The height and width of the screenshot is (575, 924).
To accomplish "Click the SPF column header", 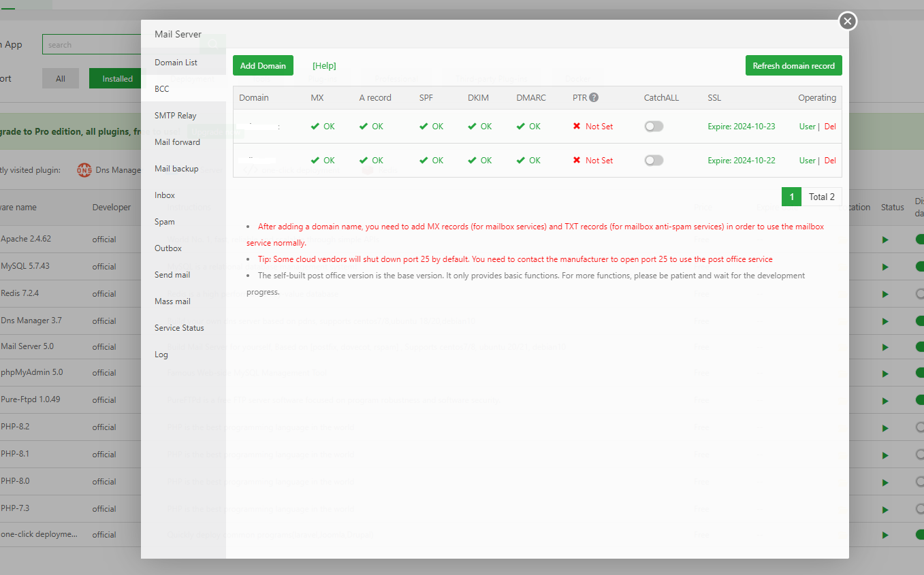I will click(426, 97).
